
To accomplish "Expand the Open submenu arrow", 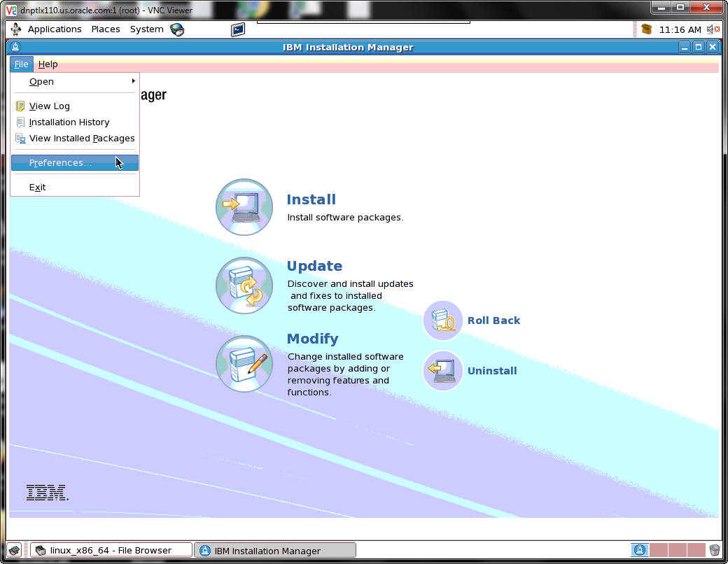I will (133, 81).
